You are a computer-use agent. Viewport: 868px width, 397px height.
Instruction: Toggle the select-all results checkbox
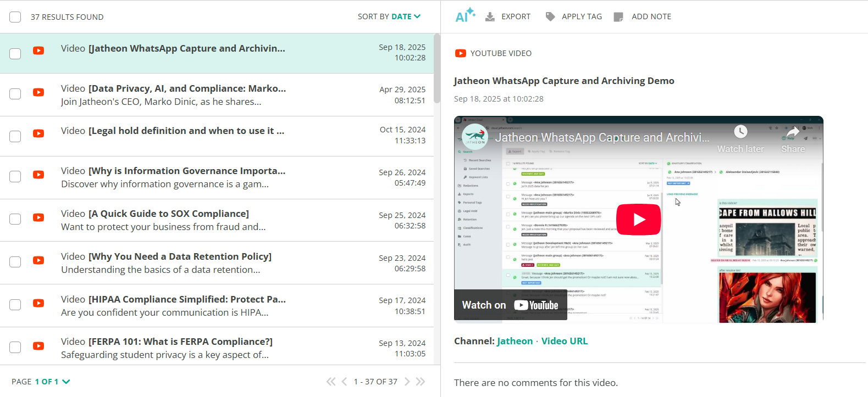[15, 17]
